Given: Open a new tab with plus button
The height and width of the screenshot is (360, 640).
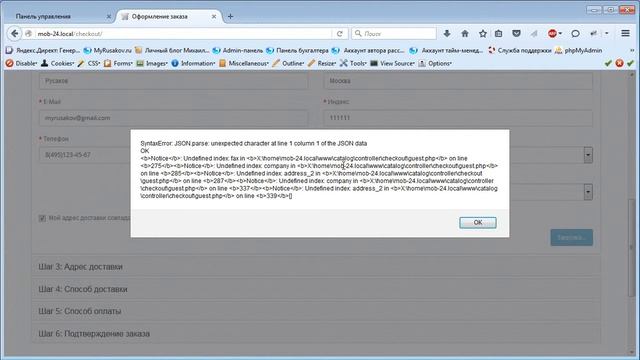Looking at the screenshot, I should point(230,16).
